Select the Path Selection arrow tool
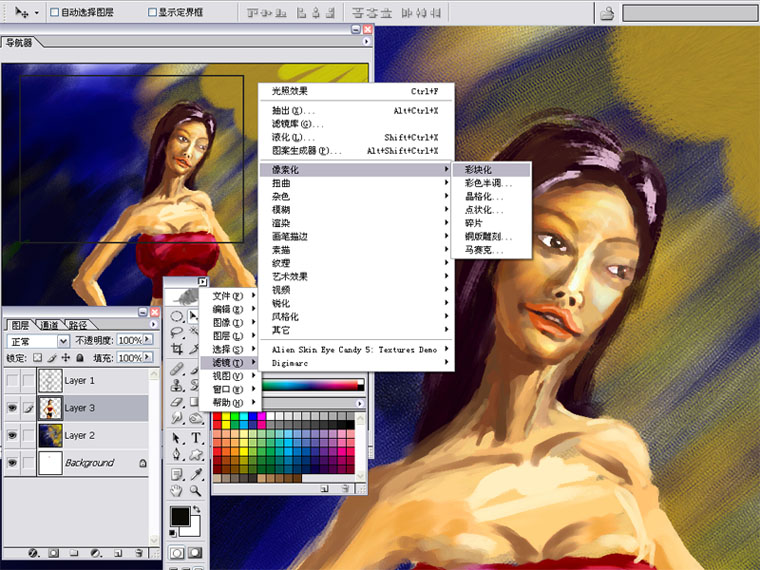Image resolution: width=760 pixels, height=570 pixels. 176,438
